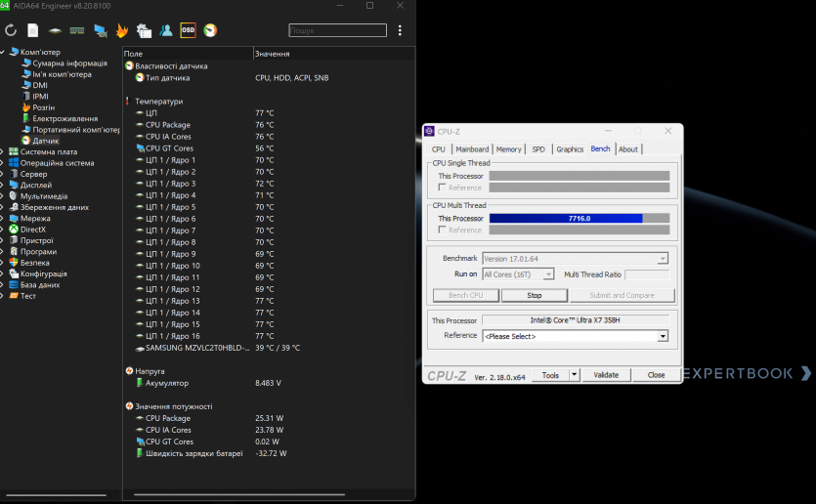Open the three-dot menu in AIDA64
The image size is (816, 504).
(400, 30)
